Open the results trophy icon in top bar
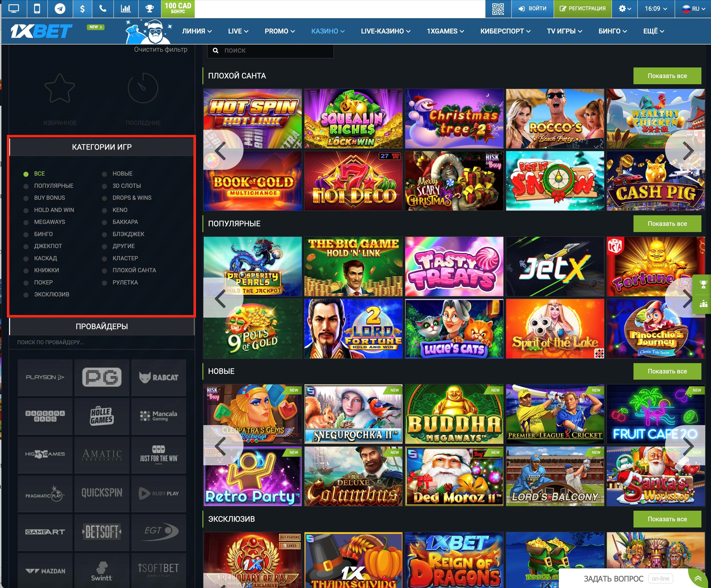Screen dimensions: 711x588 [x=149, y=8]
